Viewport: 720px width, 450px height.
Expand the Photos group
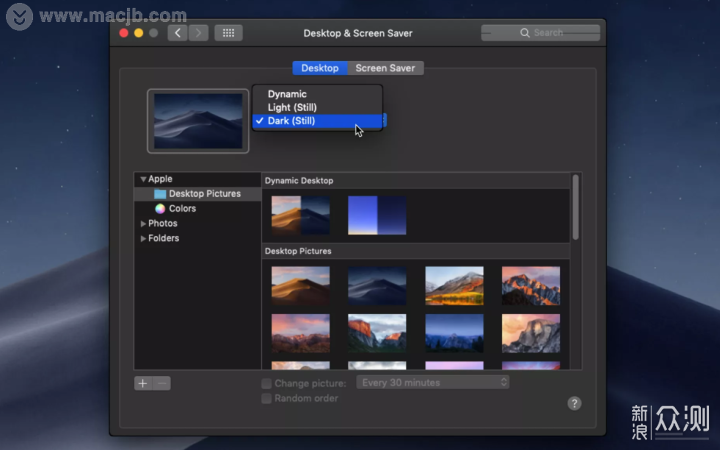(143, 224)
